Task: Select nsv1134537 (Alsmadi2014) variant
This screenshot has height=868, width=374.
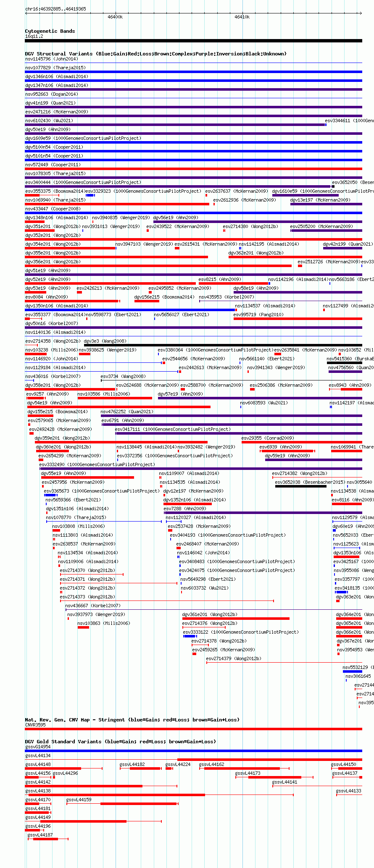Action: [x=265, y=306]
